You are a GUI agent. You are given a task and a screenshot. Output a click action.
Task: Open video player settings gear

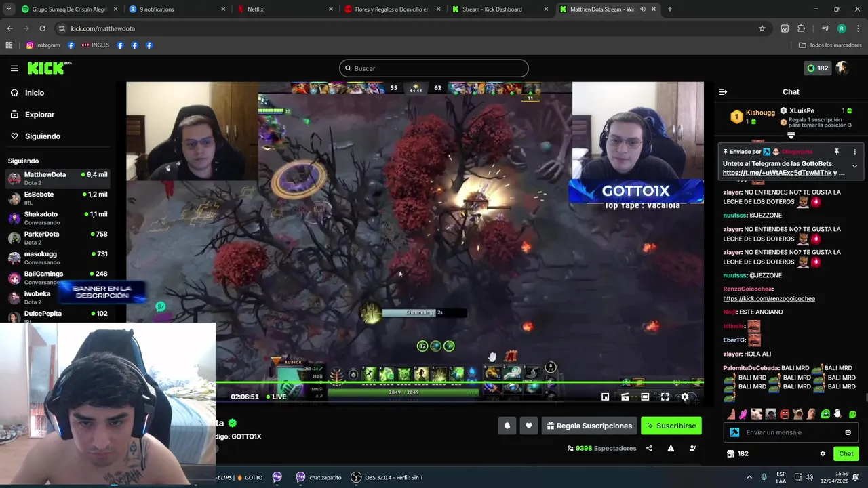(x=685, y=397)
